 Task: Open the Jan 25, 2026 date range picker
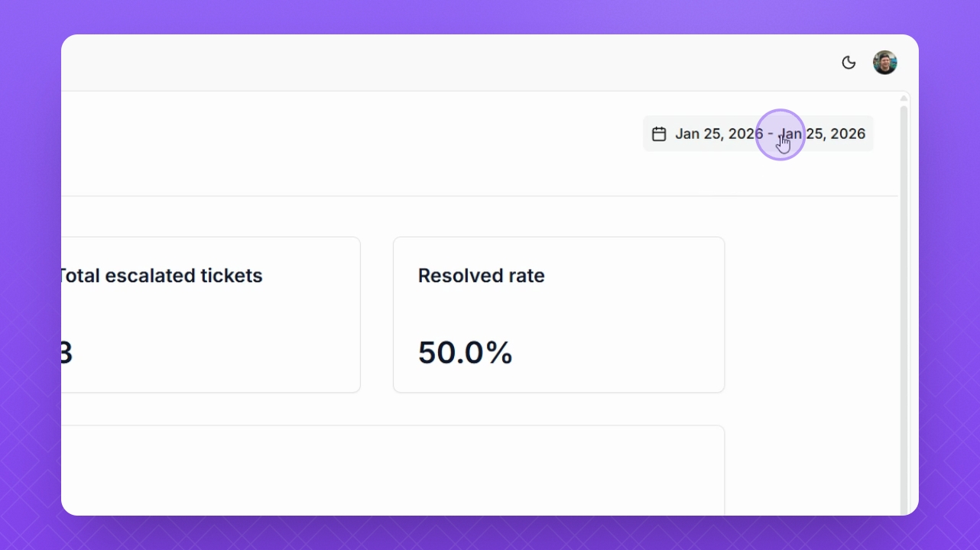[x=758, y=134]
